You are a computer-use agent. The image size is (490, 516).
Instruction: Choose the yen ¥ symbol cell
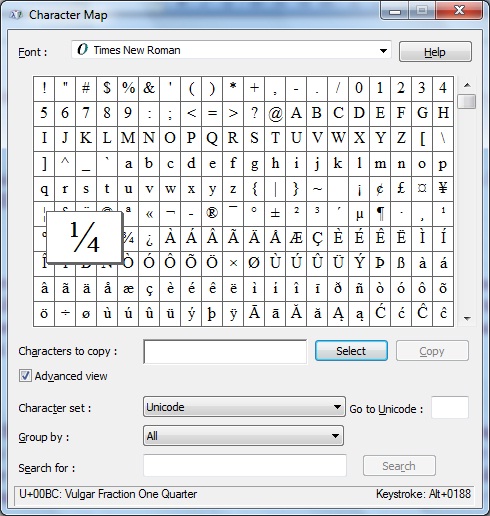tap(443, 189)
